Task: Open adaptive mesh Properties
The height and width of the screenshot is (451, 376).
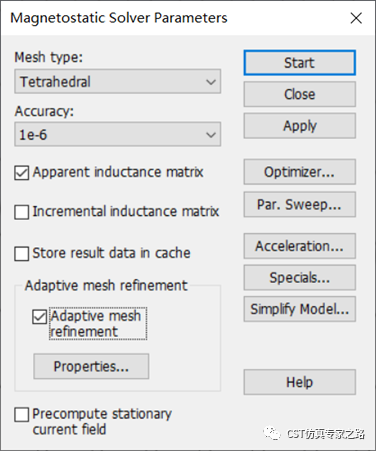Action: click(x=91, y=366)
